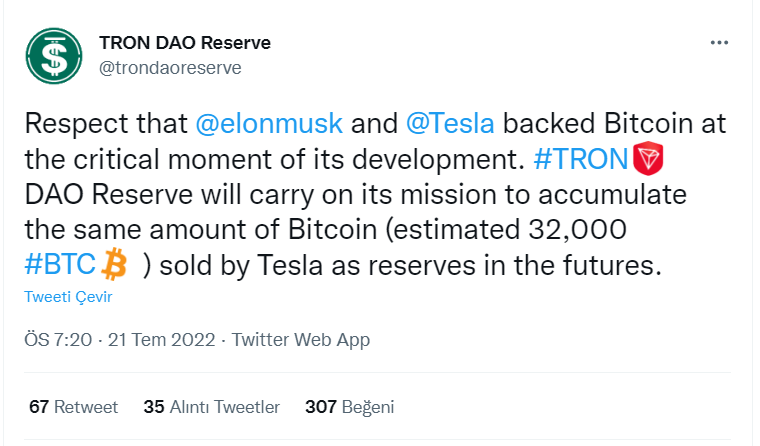Open the three-dot more options menu
This screenshot has width=760, height=446.
click(719, 43)
